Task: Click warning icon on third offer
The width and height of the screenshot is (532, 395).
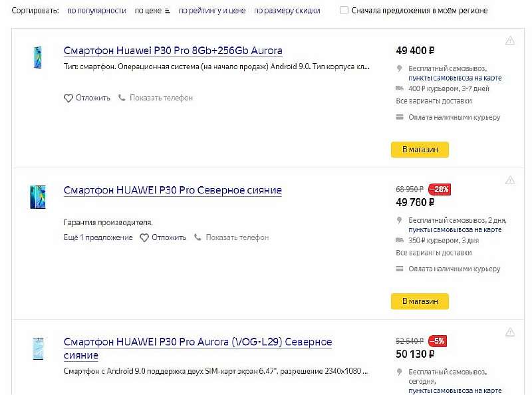Action: point(510,332)
